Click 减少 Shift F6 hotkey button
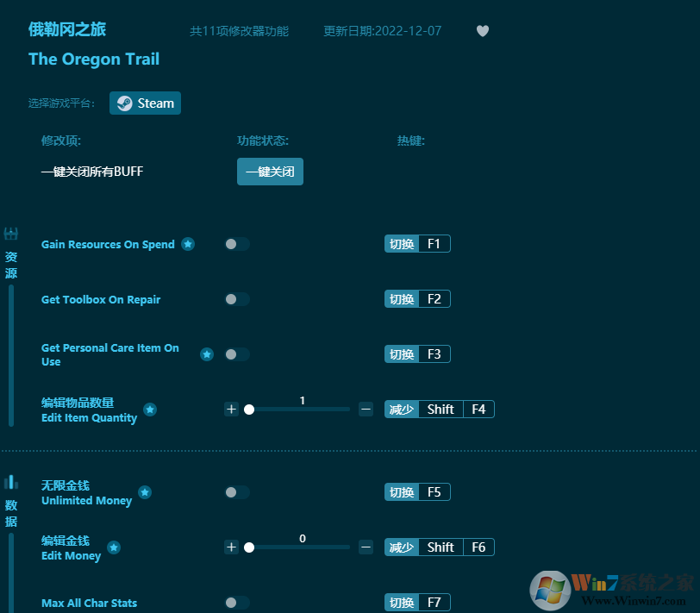Viewport: 700px width, 613px height. click(x=440, y=547)
